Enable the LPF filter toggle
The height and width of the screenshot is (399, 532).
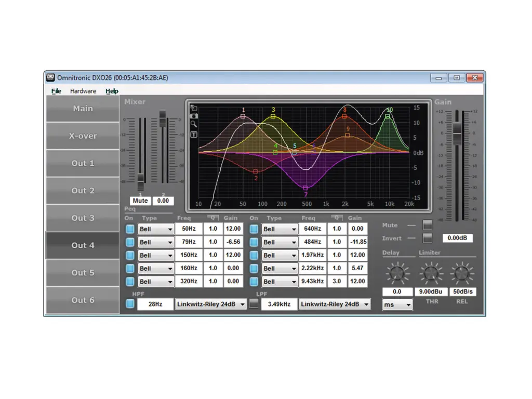point(254,304)
